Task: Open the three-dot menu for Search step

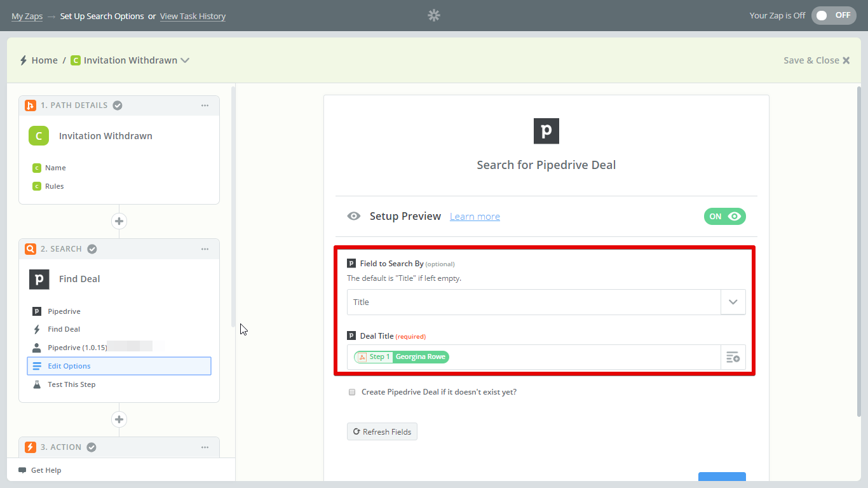Action: (x=205, y=249)
